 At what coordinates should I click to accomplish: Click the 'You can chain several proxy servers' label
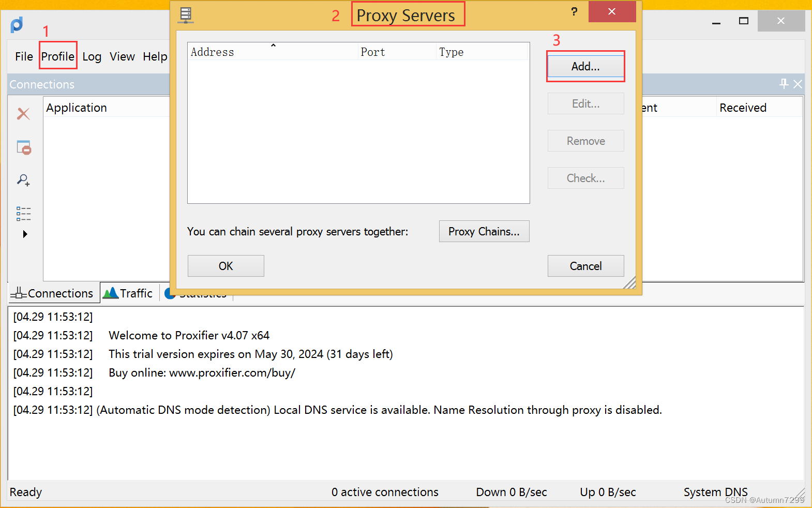[x=298, y=231]
